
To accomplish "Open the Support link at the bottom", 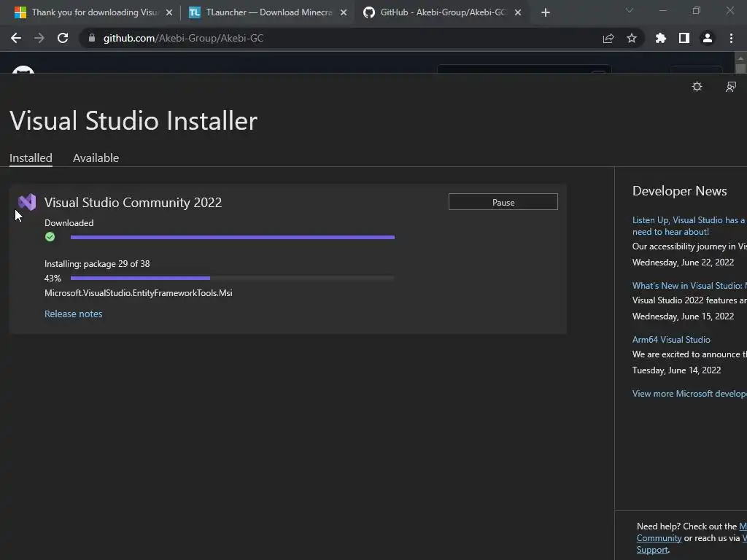I will click(x=653, y=550).
